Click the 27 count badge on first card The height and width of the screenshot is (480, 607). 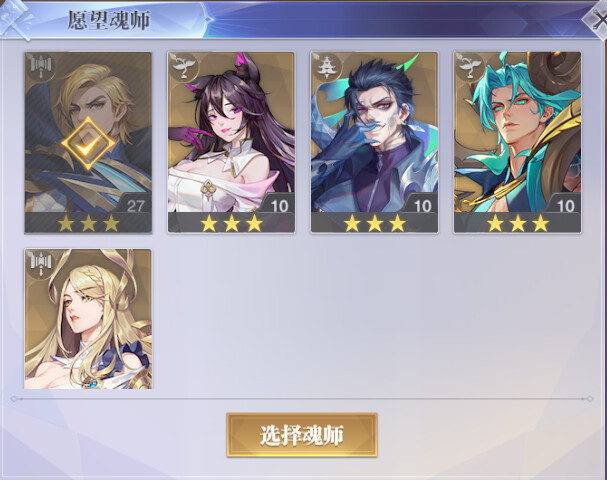point(135,206)
